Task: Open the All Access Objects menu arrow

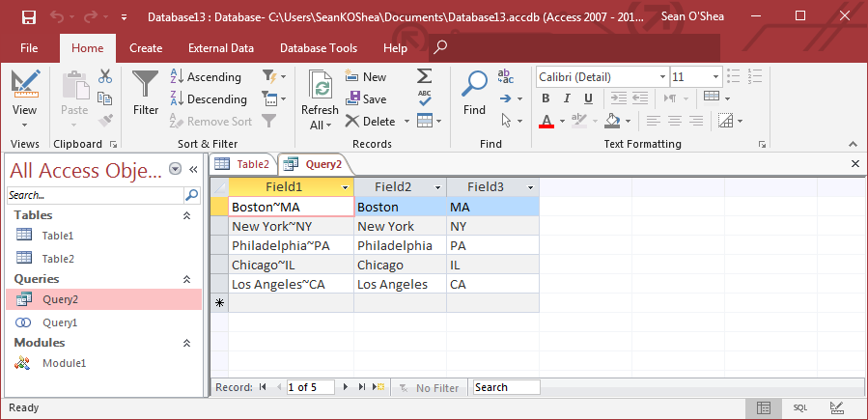Action: (x=176, y=169)
